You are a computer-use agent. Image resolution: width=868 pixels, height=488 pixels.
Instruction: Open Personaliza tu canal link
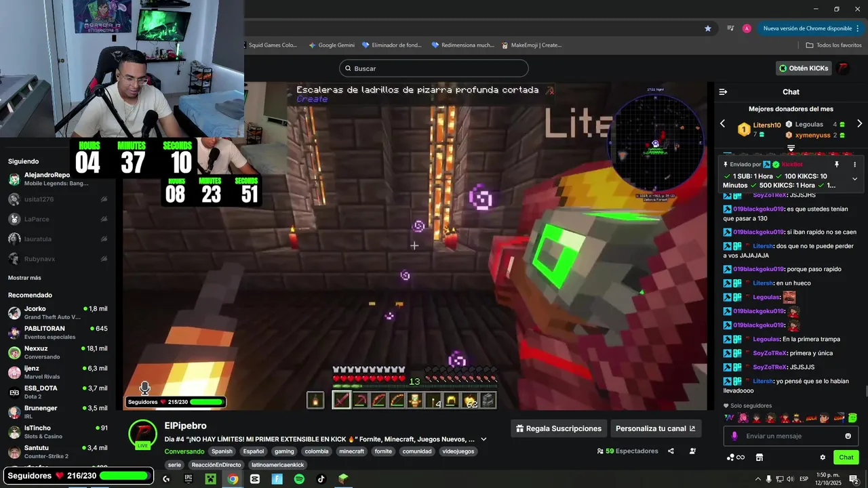(655, 428)
